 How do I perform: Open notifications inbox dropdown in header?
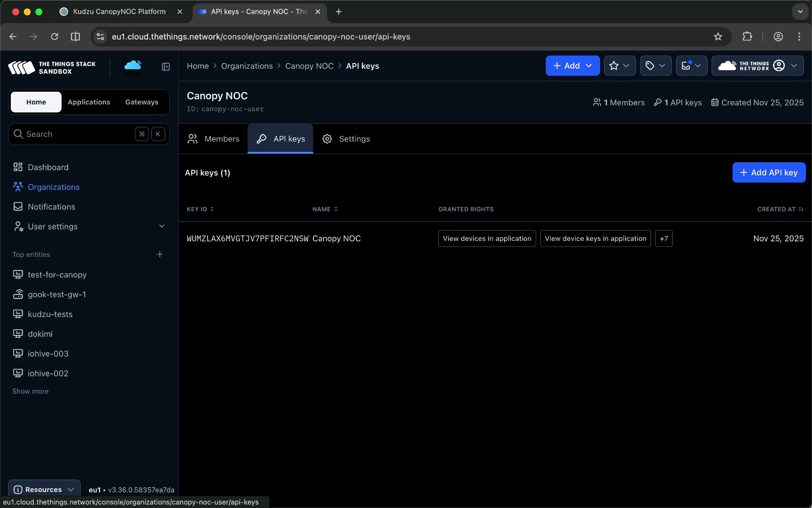691,66
